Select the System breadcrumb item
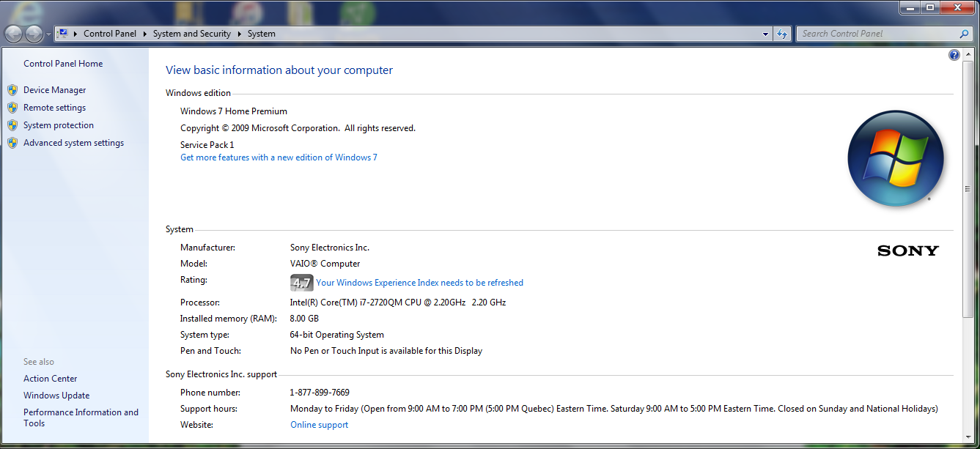This screenshot has width=980, height=449. (262, 34)
